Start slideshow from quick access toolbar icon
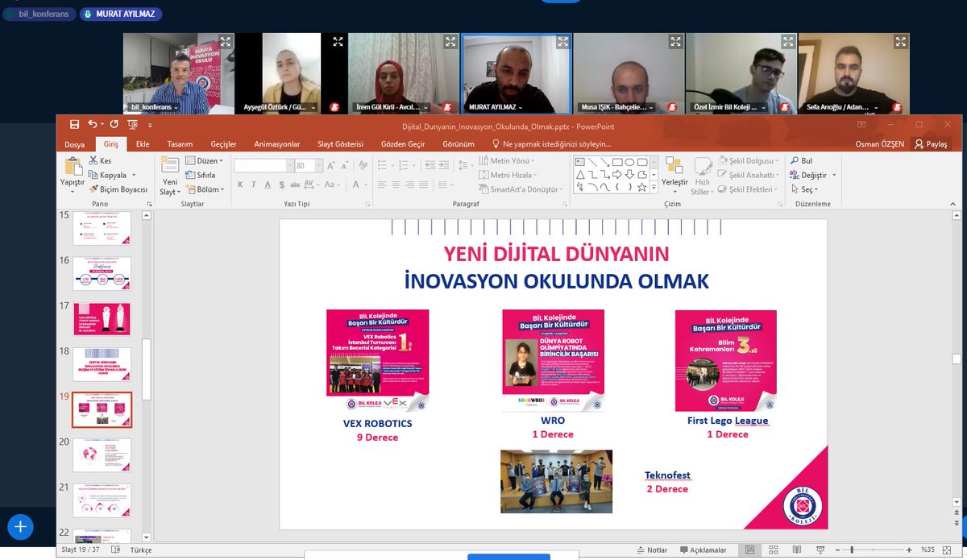Viewport: 967px width, 560px height. [133, 124]
